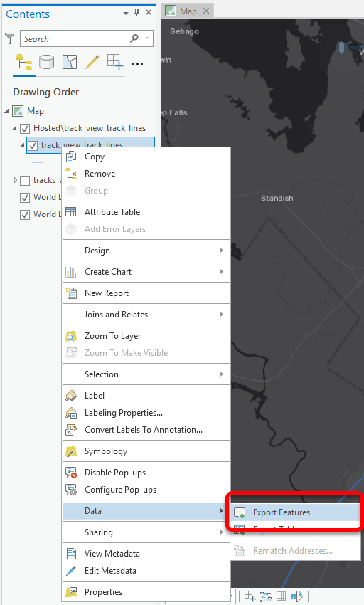
Task: Click the Attribute Table grid icon
Action: point(71,212)
